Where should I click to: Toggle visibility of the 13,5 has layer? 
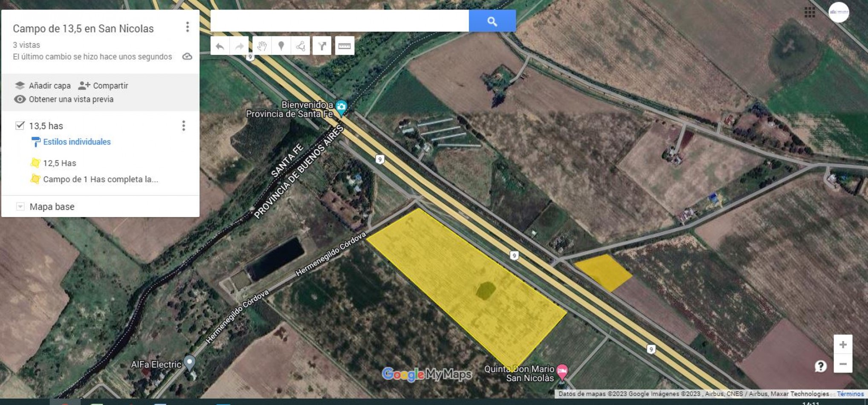pos(19,125)
